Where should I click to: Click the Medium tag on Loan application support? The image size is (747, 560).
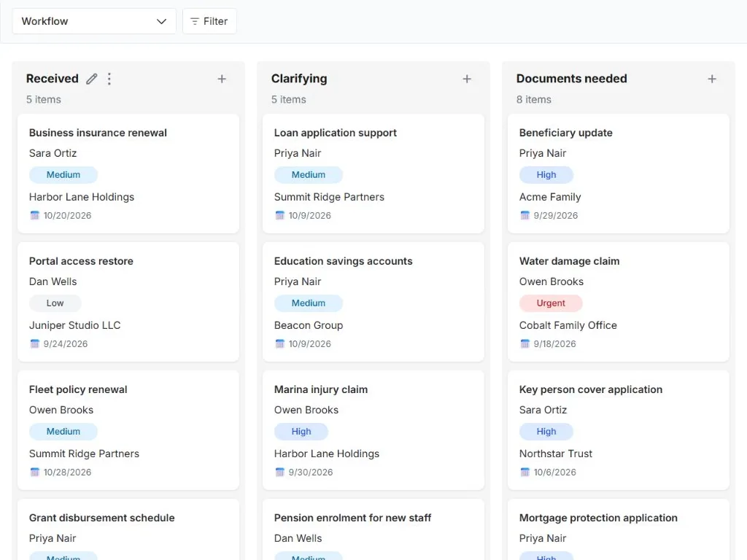(x=309, y=175)
